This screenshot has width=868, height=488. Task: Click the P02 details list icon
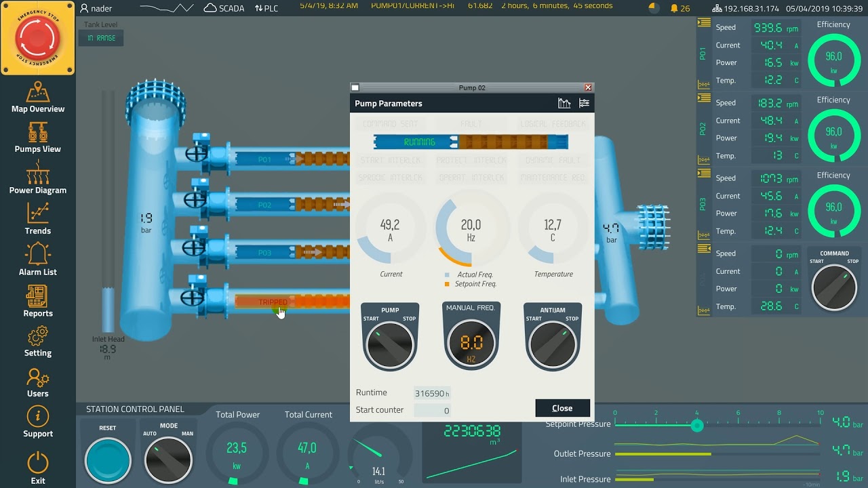704,98
